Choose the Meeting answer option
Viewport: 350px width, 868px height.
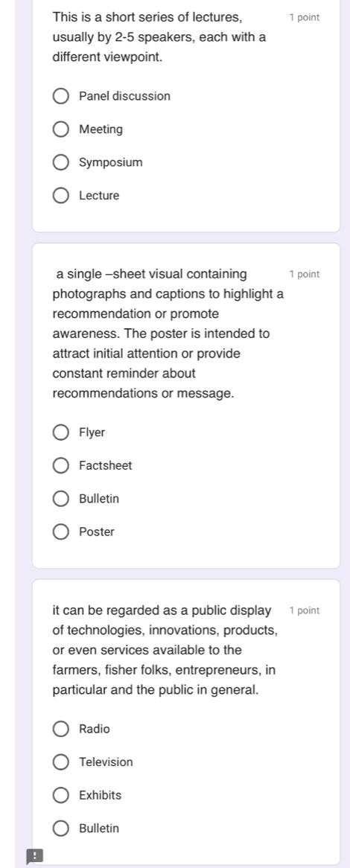pyautogui.click(x=61, y=130)
